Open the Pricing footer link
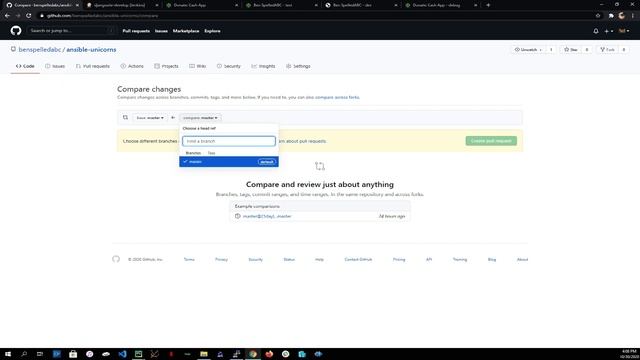Screen dimensions: 640x360 coord(399,260)
